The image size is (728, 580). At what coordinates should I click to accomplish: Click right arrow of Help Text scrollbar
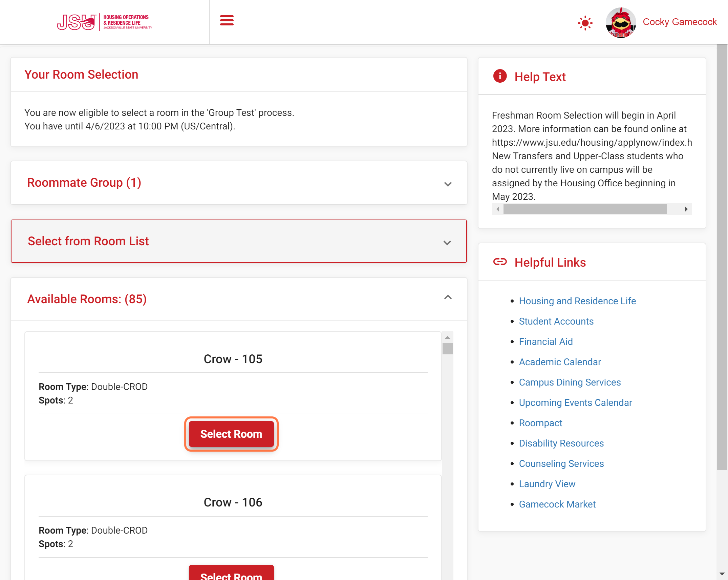point(686,209)
